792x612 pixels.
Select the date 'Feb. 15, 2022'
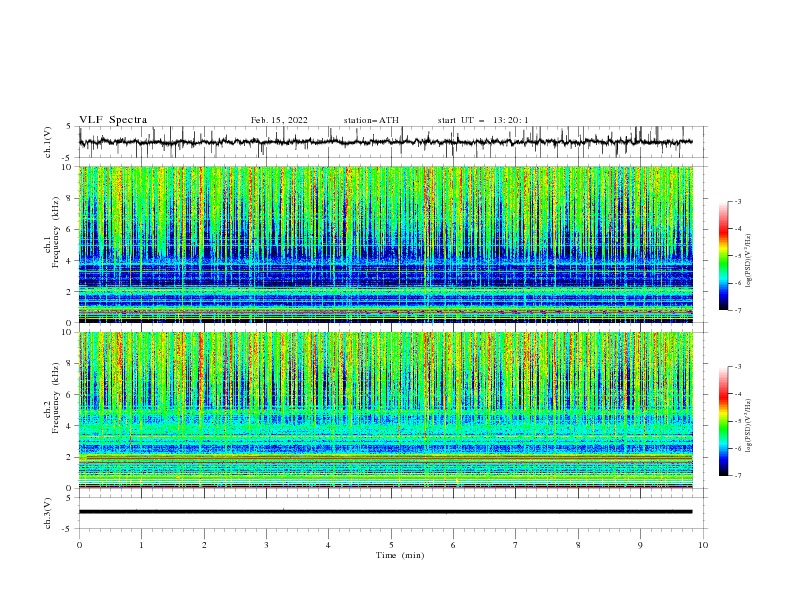279,120
